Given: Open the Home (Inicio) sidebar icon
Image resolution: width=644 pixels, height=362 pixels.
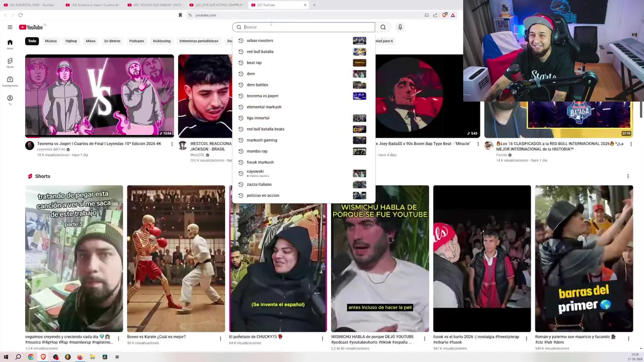Looking at the screenshot, I should (10, 44).
